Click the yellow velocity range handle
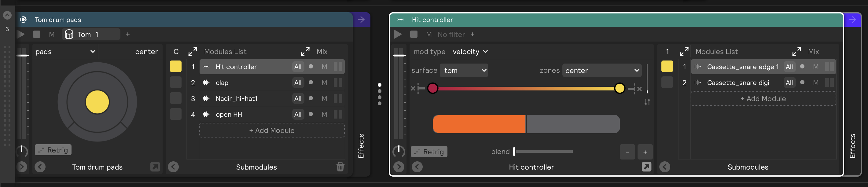 [x=619, y=88]
